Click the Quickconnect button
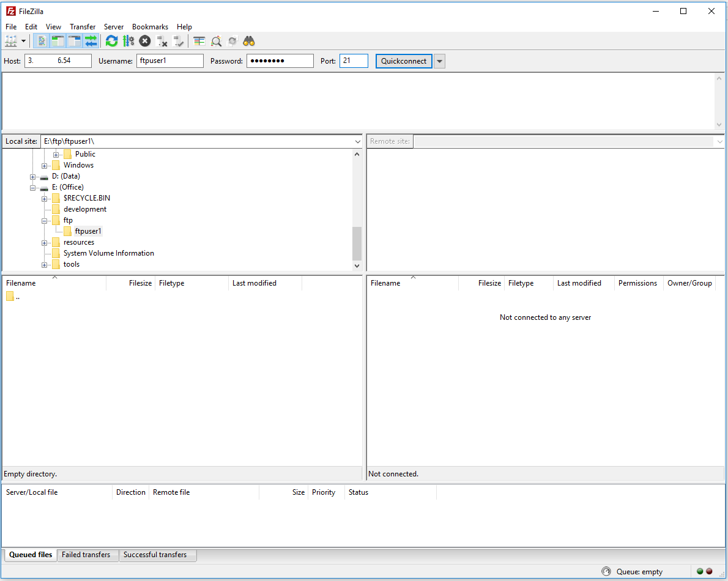The height and width of the screenshot is (581, 728). (404, 61)
